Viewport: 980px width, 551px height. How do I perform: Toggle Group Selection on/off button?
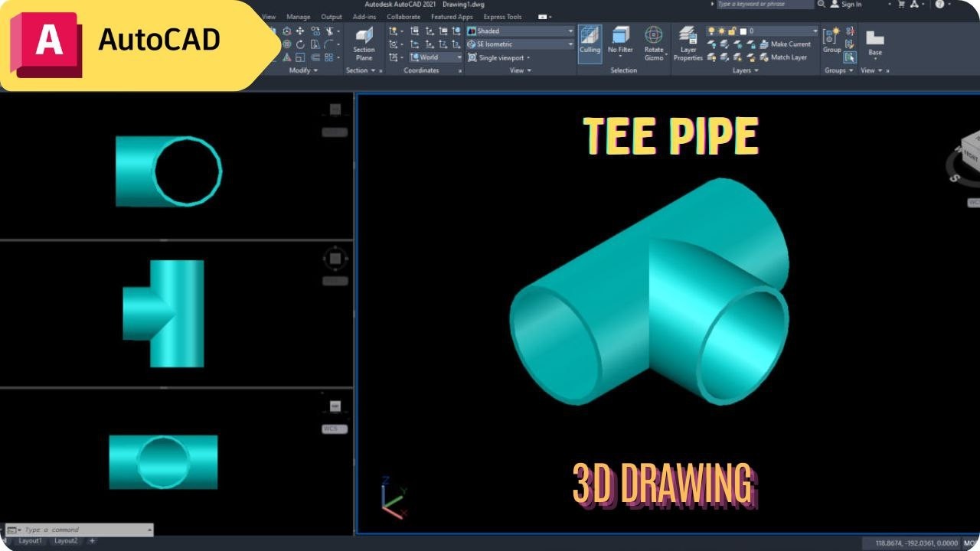pos(851,57)
